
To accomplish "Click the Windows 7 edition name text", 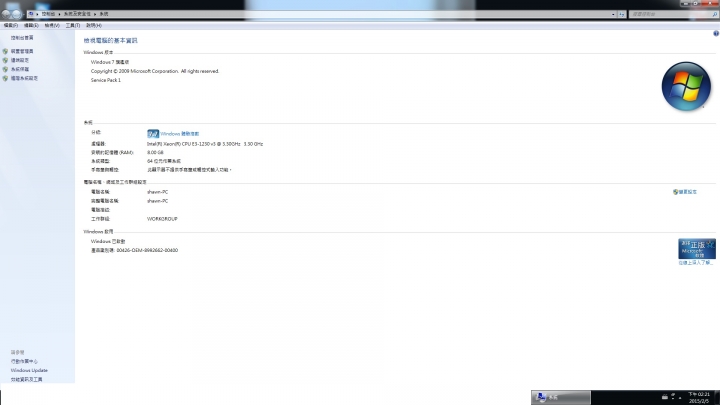I will point(110,62).
